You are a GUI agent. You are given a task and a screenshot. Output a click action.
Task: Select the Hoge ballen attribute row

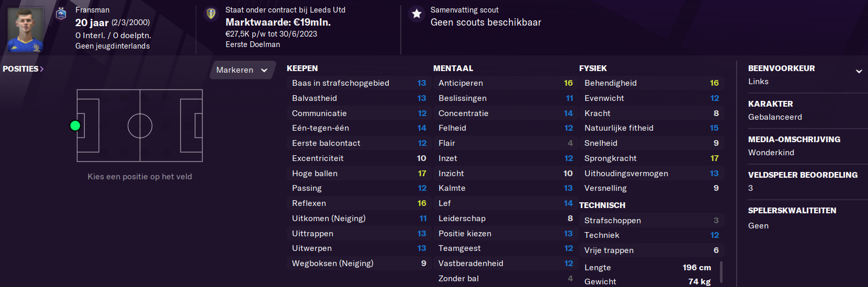[358, 173]
